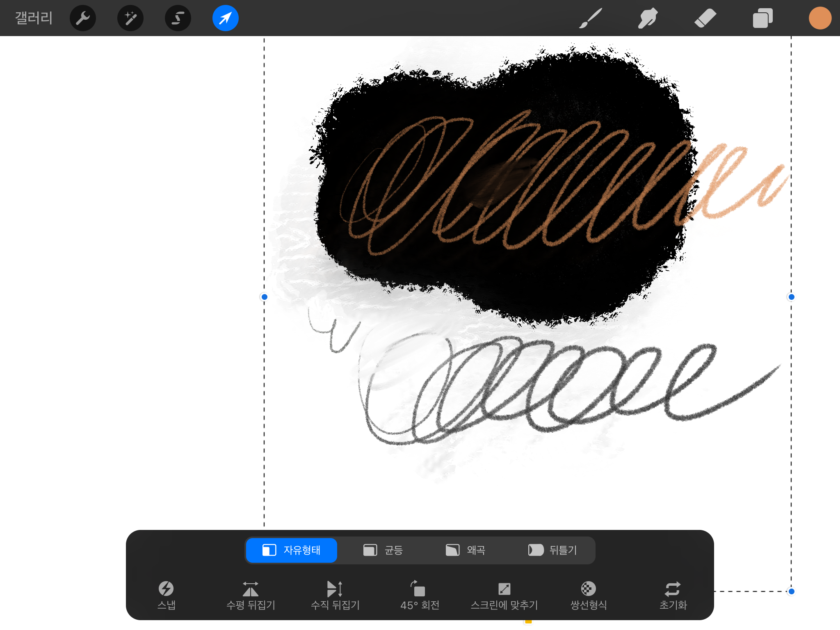Switch to 뒤틀기 warp mode
Screen dimensions: 840x630
(552, 550)
